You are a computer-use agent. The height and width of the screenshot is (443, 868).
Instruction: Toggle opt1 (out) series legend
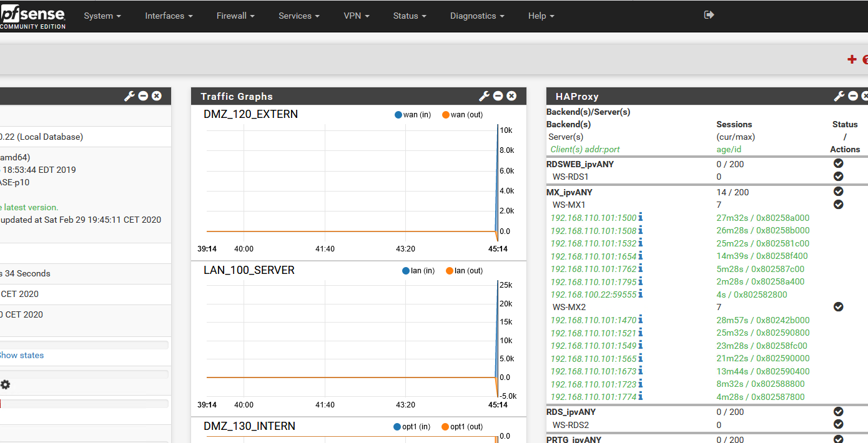click(x=462, y=427)
